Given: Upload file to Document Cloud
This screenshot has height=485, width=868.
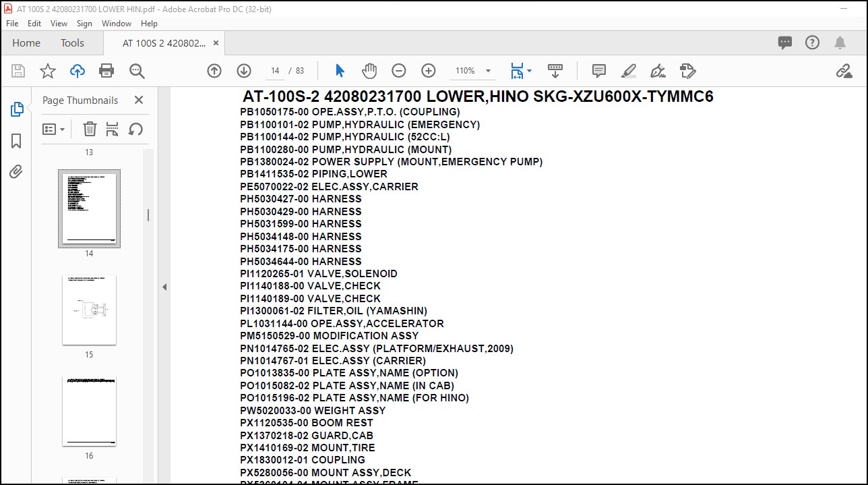Looking at the screenshot, I should 77,71.
